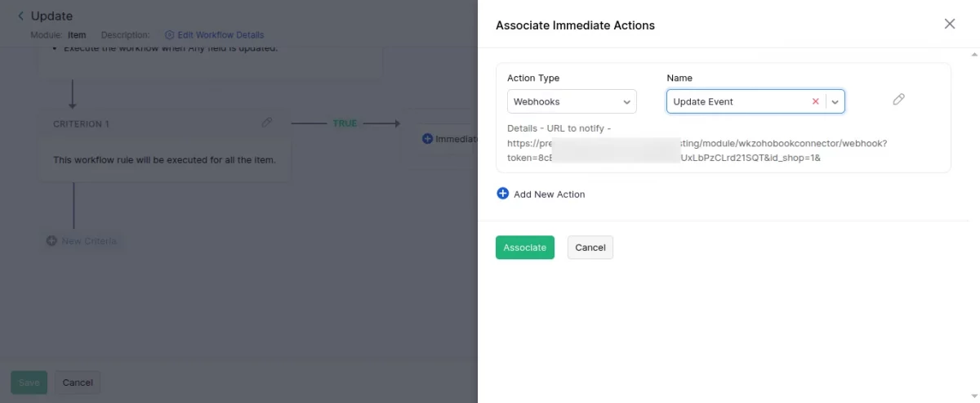
Task: Add Immediate action plus icon
Action: pyautogui.click(x=427, y=139)
